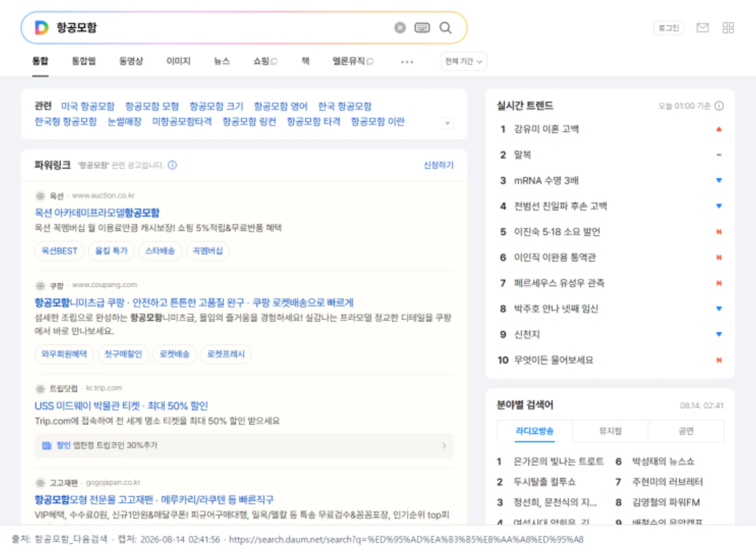The image size is (756, 558).
Task: Click the magnifier search icon
Action: 445,28
